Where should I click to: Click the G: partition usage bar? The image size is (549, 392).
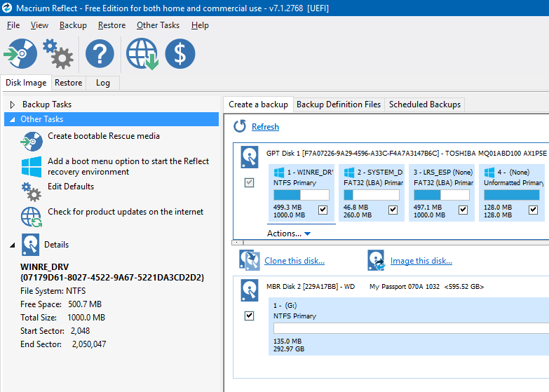click(x=411, y=328)
